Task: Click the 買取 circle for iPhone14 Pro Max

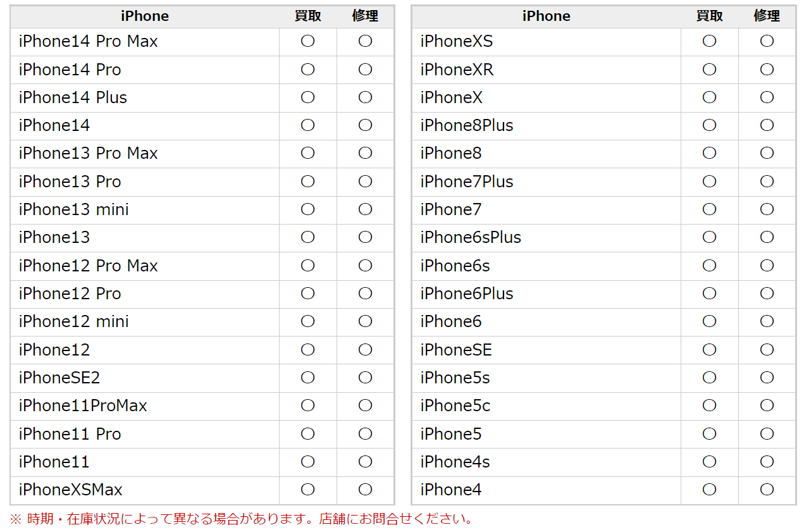Action: click(x=307, y=42)
